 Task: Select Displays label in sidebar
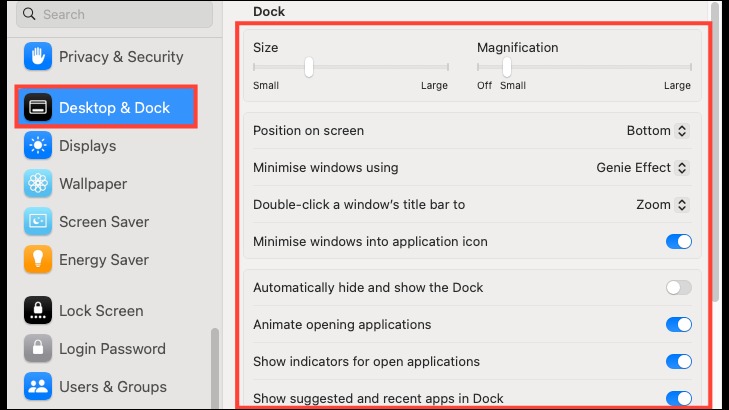coord(87,146)
